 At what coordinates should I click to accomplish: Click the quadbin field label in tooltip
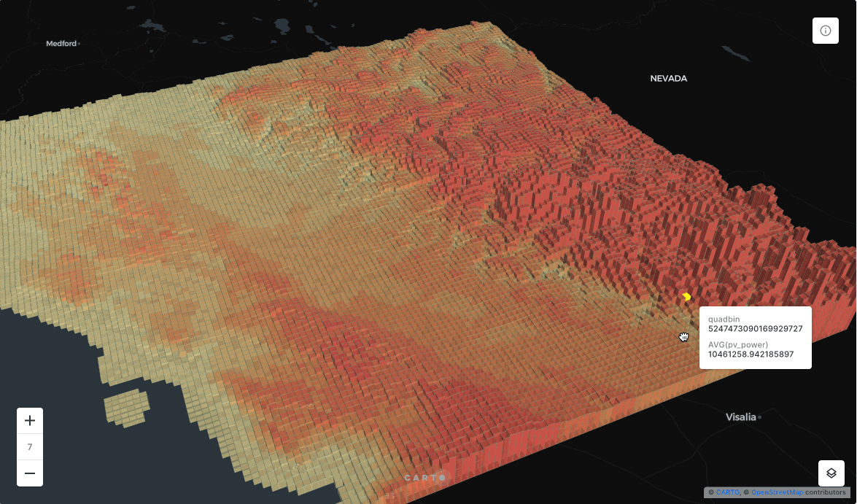(x=723, y=319)
